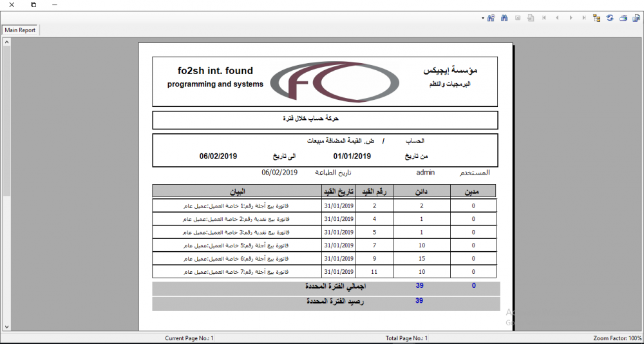The image size is (644, 344).
Task: Go to last page arrow
Action: click(x=583, y=18)
